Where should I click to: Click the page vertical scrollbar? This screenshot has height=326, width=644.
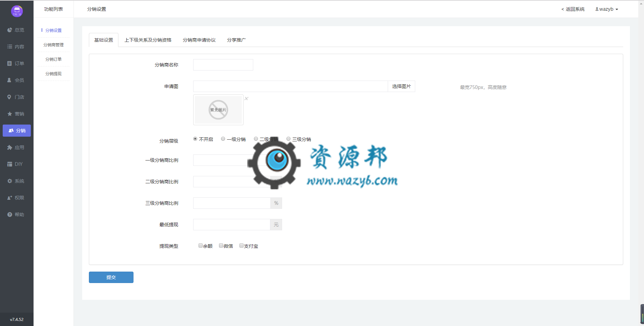[642, 314]
